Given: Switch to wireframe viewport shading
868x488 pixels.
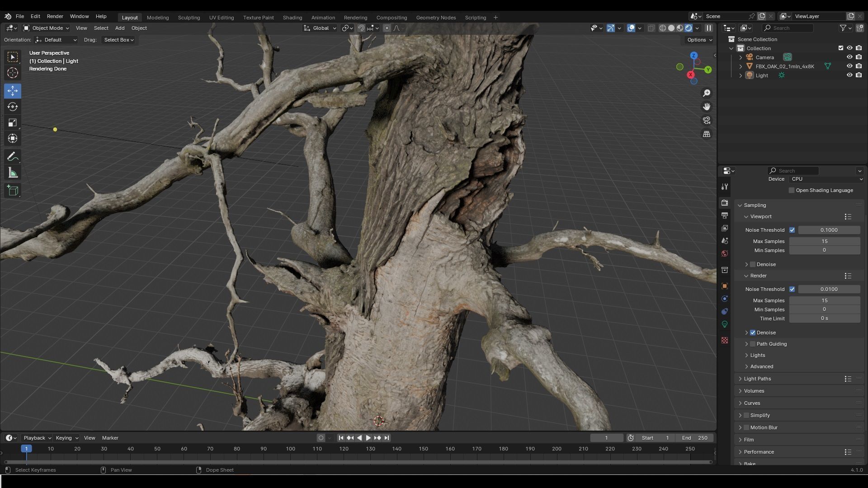Looking at the screenshot, I should [663, 28].
